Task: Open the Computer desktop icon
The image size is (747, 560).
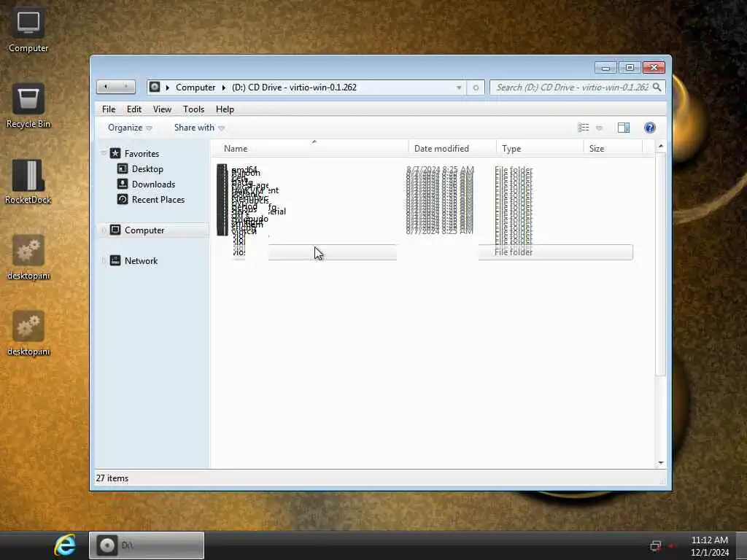Action: tap(28, 29)
